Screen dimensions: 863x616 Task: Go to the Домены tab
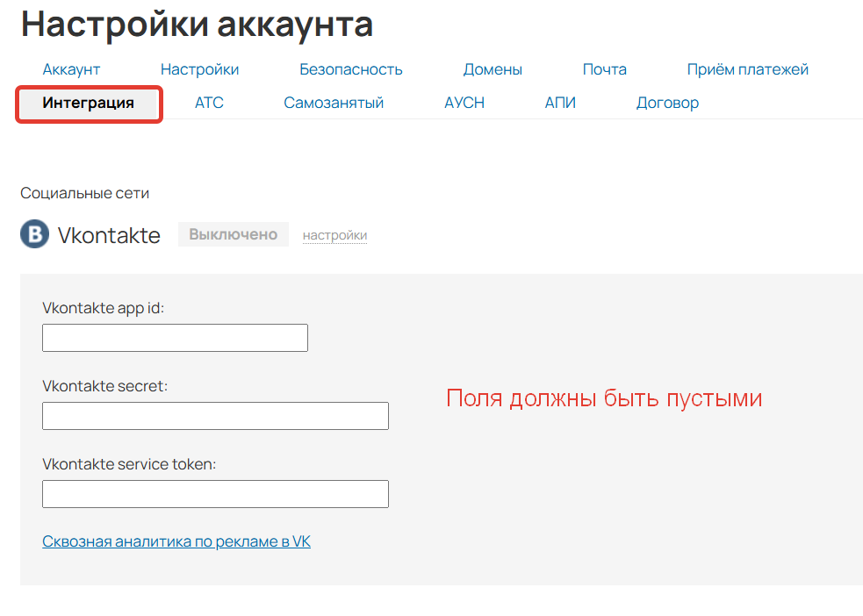pyautogui.click(x=493, y=68)
